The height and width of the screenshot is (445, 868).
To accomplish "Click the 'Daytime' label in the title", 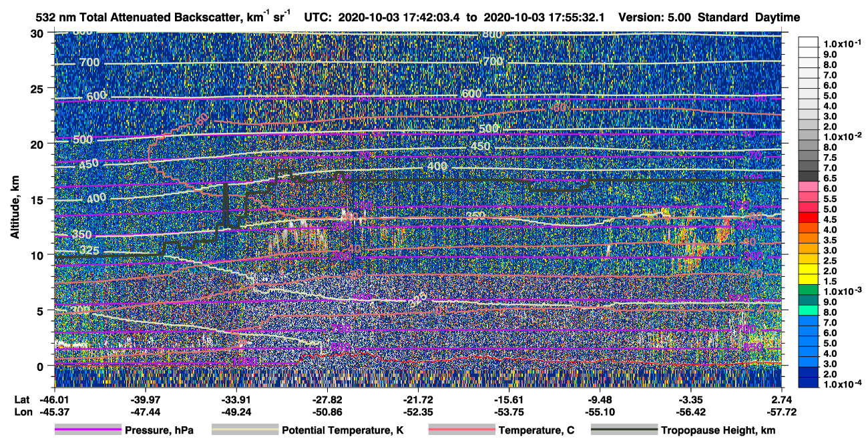I will 777,18.
